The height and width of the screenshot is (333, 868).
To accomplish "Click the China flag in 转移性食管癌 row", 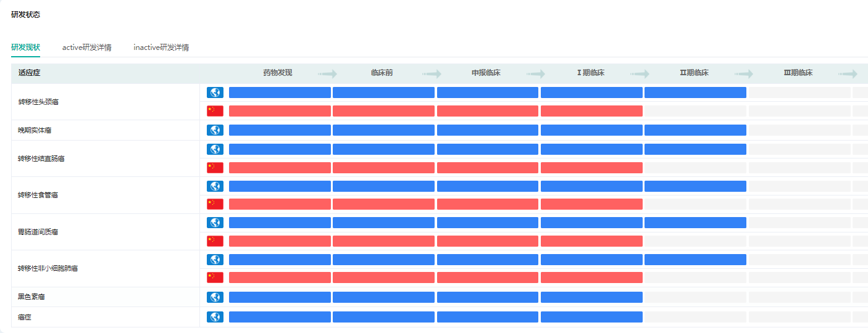I will 215,204.
